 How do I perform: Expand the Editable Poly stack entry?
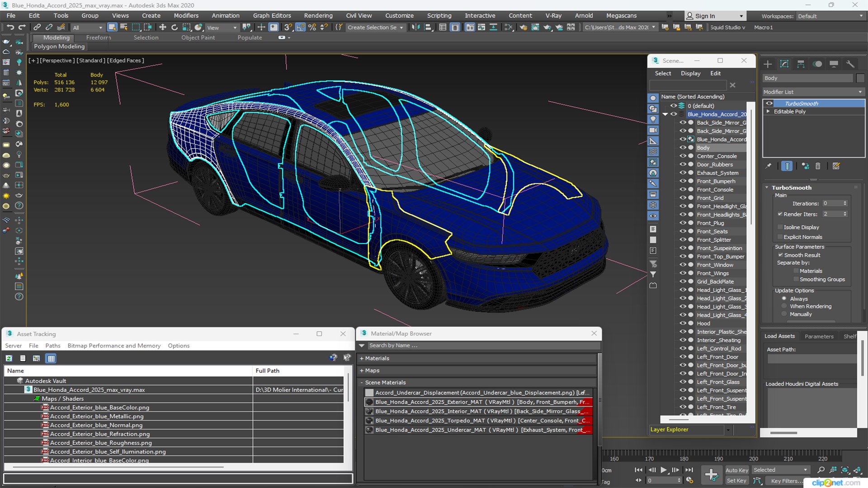point(768,112)
